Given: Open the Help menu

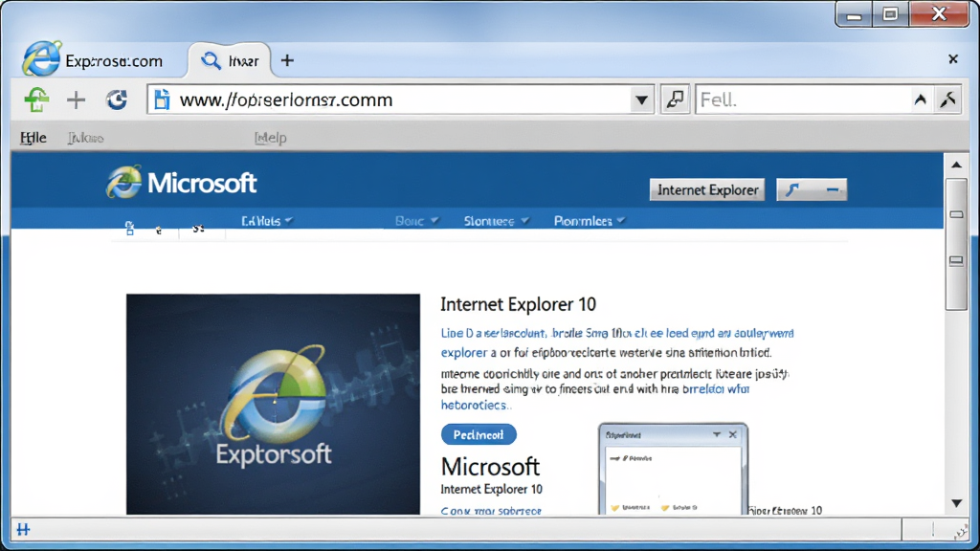Looking at the screenshot, I should (x=271, y=138).
